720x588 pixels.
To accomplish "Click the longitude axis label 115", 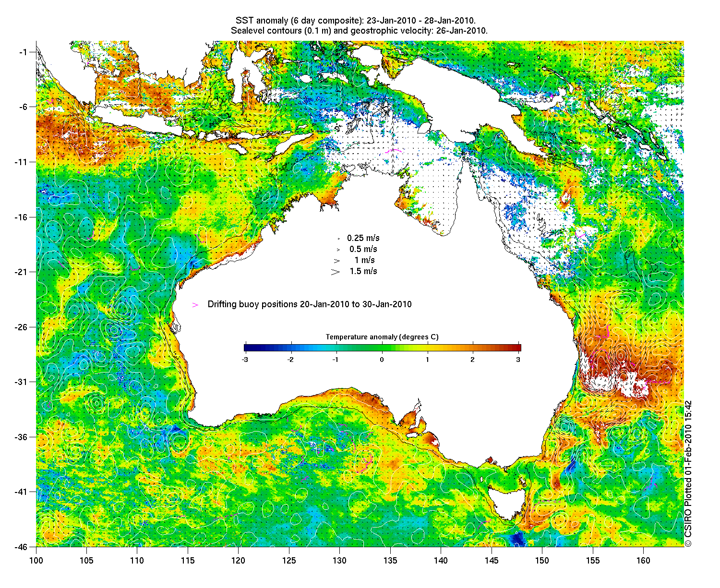I will point(188,561).
